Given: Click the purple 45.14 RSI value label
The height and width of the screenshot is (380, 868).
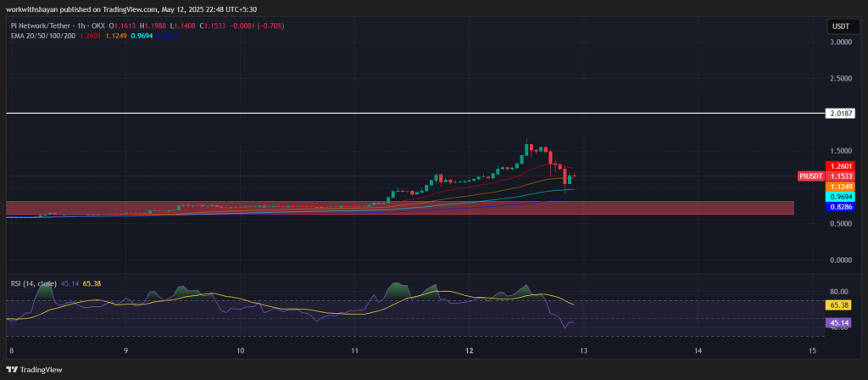Looking at the screenshot, I should click(x=838, y=322).
